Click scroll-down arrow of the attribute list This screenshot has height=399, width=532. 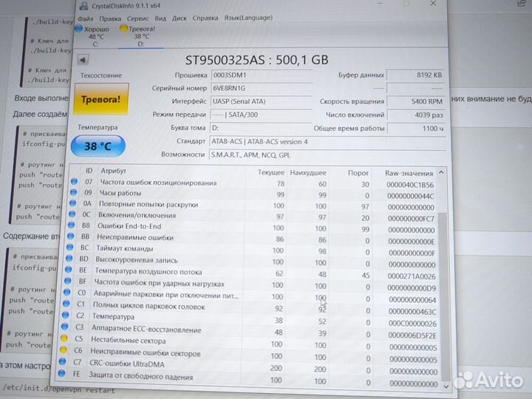pos(446,386)
